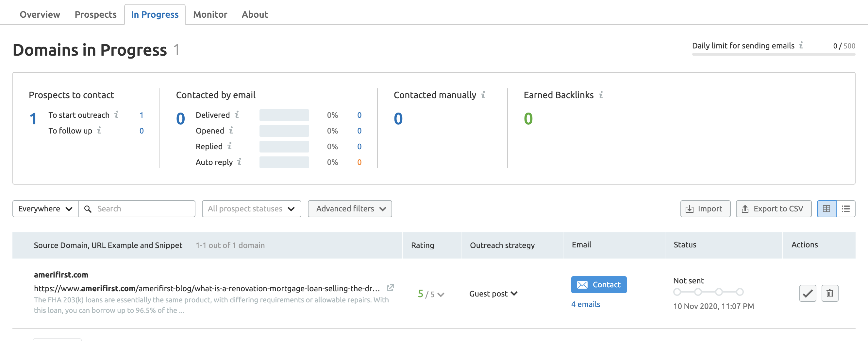Mark amerifirst.com as done with checkmark
Viewport: 868px width, 341px height.
(x=807, y=294)
